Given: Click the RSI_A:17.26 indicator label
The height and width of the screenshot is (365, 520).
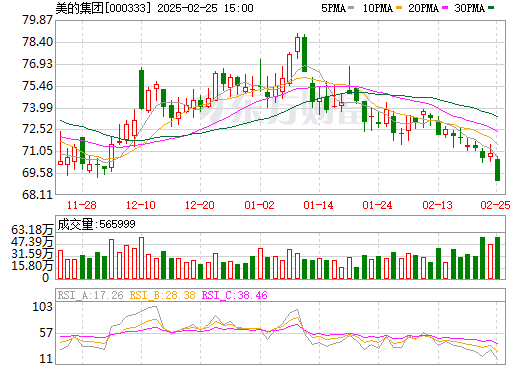Looking at the screenshot, I should tap(90, 295).
